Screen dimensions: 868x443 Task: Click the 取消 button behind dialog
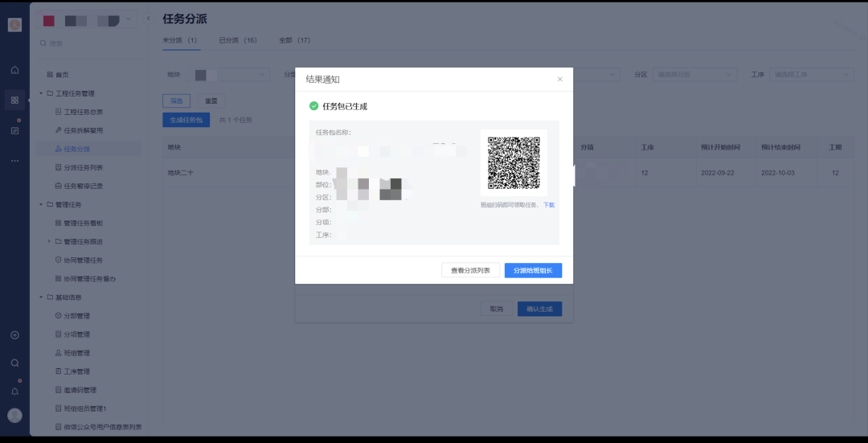[x=497, y=309]
